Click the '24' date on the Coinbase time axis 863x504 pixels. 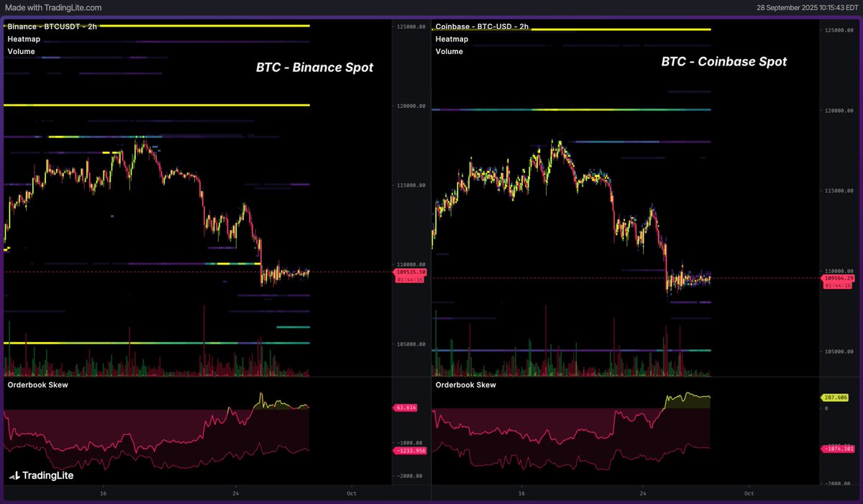[x=642, y=493]
